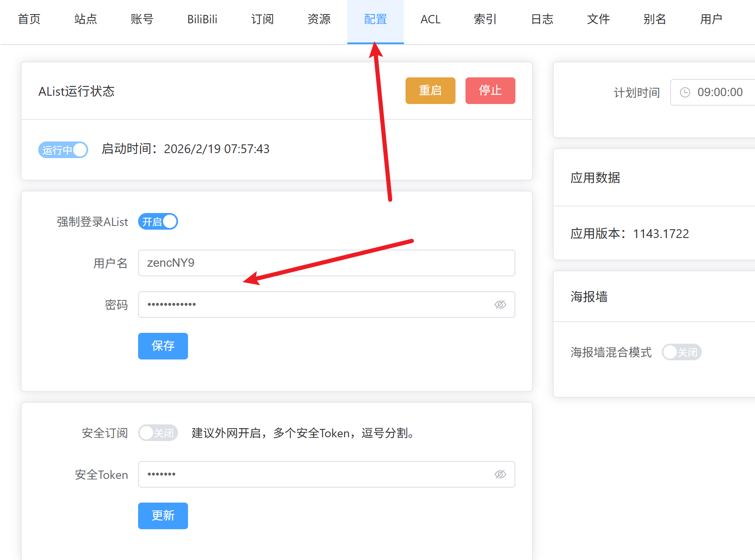Reveal the security Token via eye icon
The height and width of the screenshot is (560, 755).
[x=500, y=474]
